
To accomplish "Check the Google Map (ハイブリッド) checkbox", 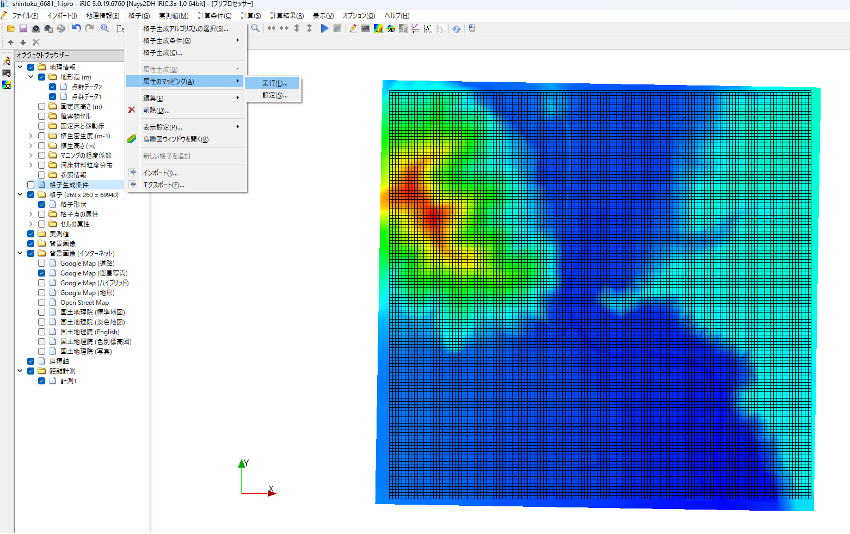I will point(42,283).
